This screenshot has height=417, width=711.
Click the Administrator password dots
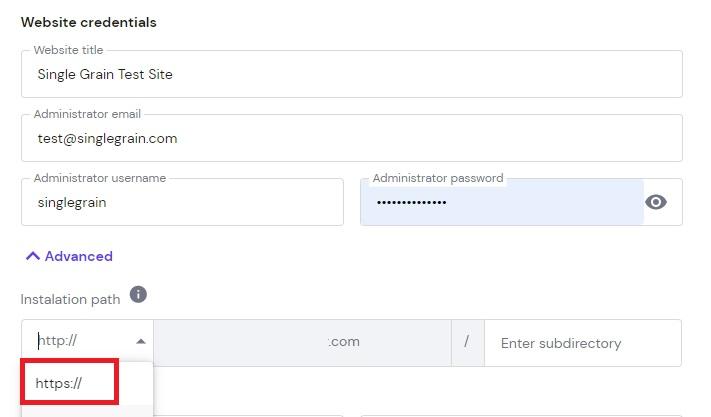[411, 203]
